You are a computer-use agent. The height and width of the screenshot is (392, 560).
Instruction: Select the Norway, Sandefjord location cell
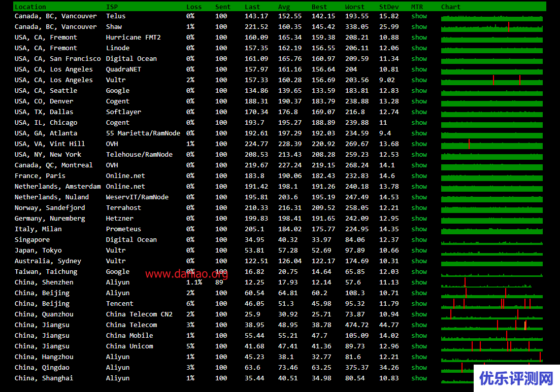tap(50, 208)
